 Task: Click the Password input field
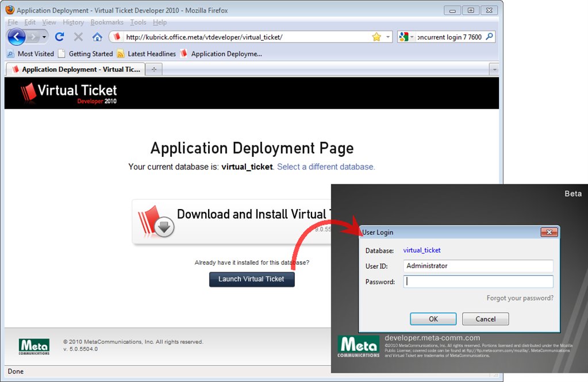478,281
